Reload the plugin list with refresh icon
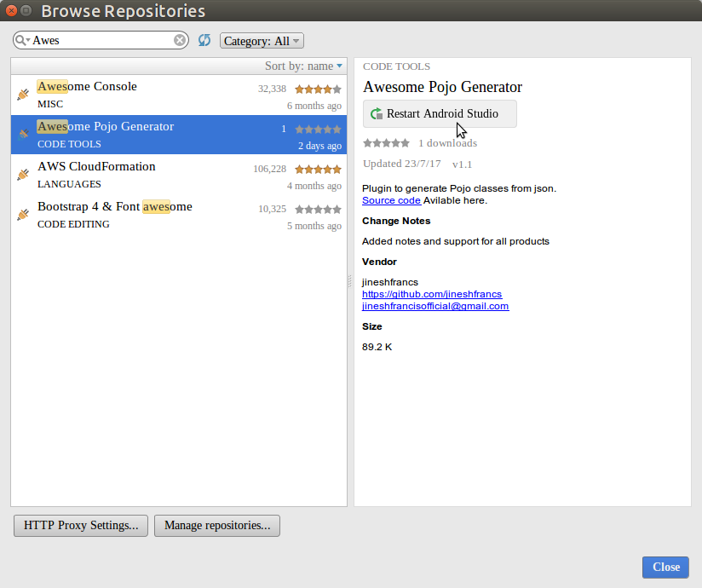 (204, 40)
